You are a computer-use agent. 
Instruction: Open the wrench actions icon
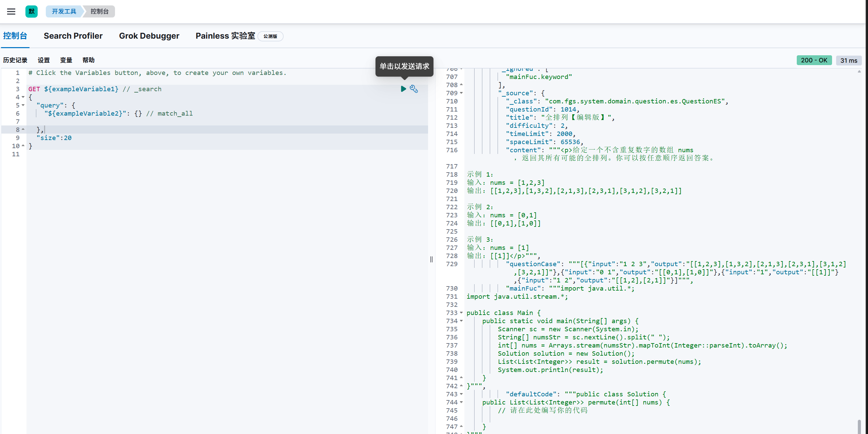pyautogui.click(x=414, y=89)
